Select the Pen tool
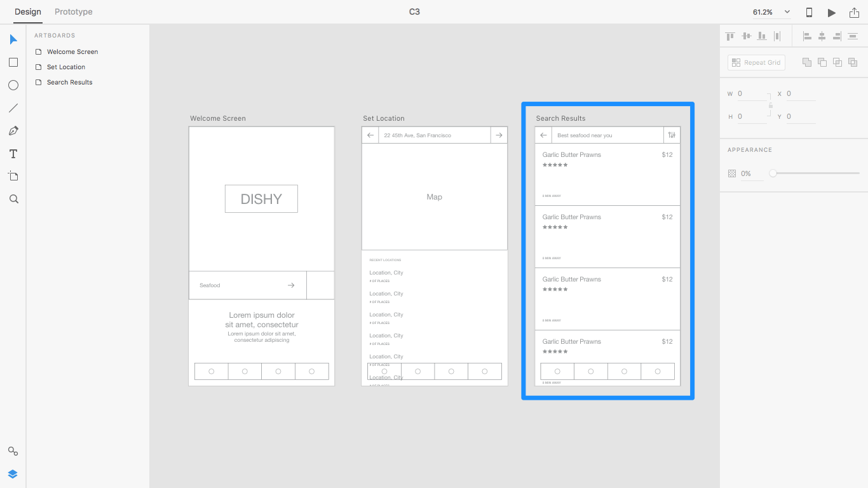Screen dimensions: 868x488 13,131
